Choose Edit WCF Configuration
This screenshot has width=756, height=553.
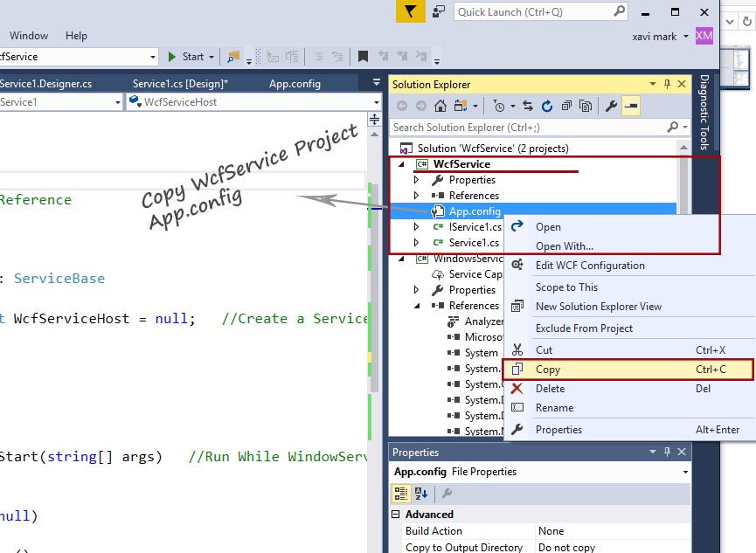point(590,266)
